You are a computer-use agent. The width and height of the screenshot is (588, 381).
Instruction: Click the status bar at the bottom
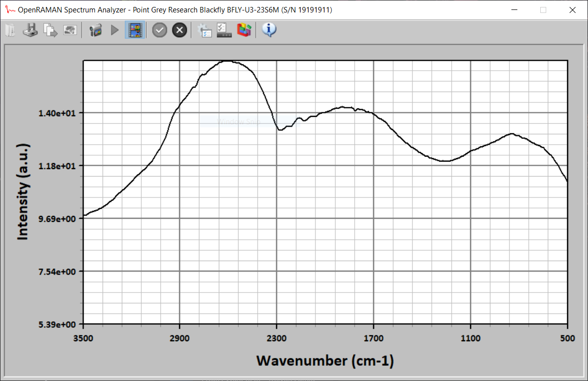click(x=294, y=379)
